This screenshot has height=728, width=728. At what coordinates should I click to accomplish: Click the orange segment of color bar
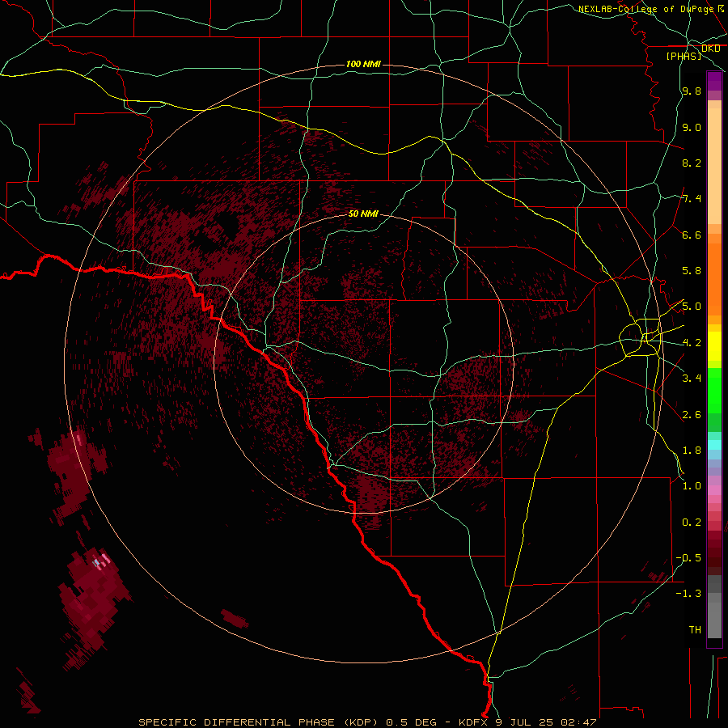714,279
